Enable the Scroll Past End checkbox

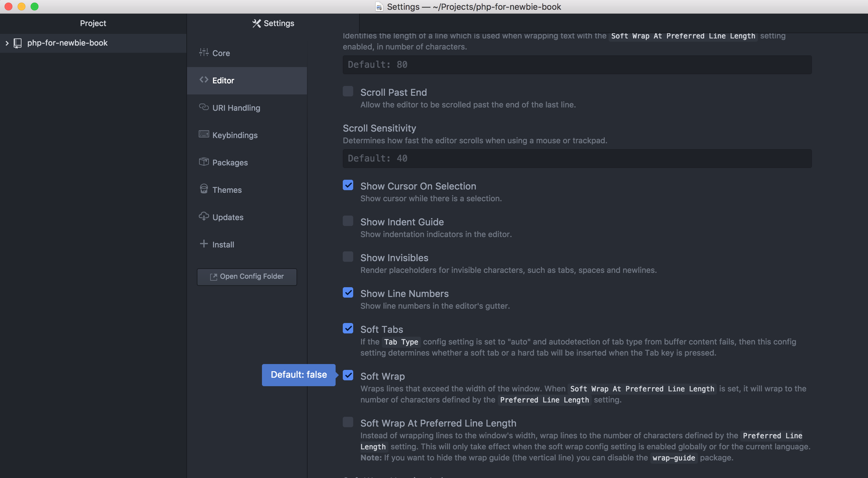click(x=348, y=91)
